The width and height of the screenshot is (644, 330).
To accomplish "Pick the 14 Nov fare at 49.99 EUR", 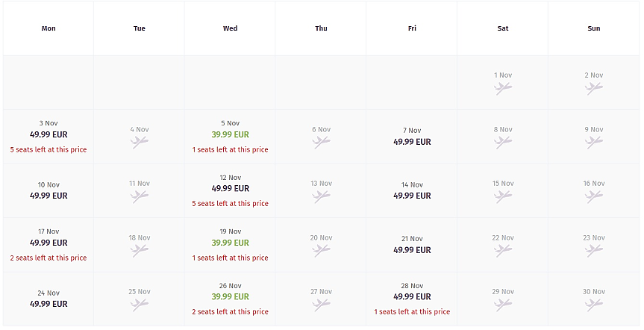I will point(412,196).
